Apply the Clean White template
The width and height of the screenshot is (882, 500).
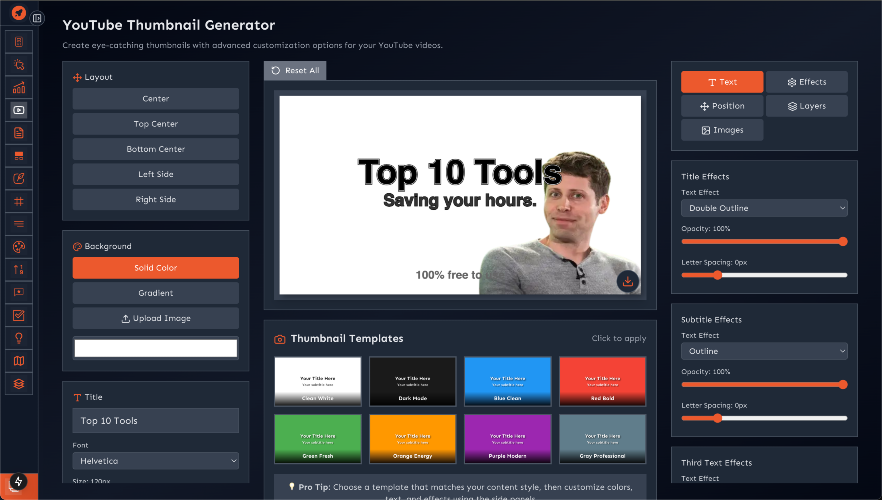[318, 381]
